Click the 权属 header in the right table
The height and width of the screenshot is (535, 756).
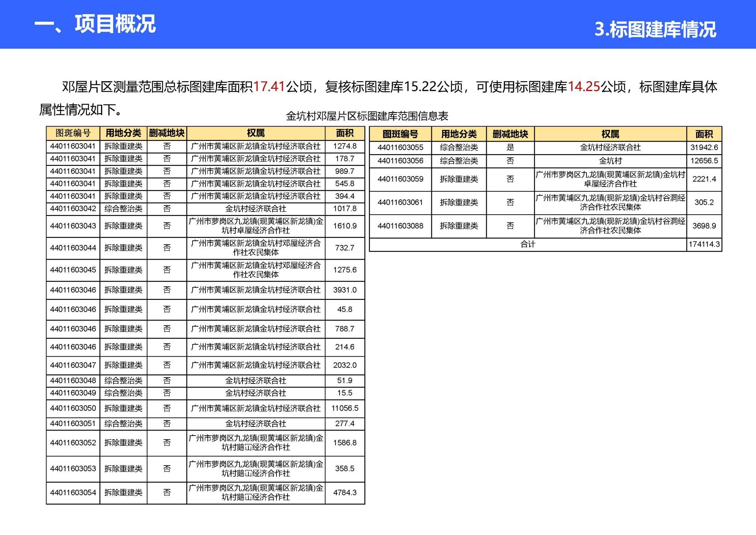coord(610,134)
